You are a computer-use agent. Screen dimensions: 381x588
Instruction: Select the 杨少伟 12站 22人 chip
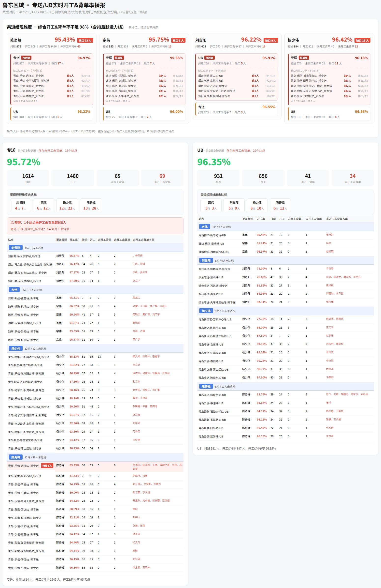(67, 205)
